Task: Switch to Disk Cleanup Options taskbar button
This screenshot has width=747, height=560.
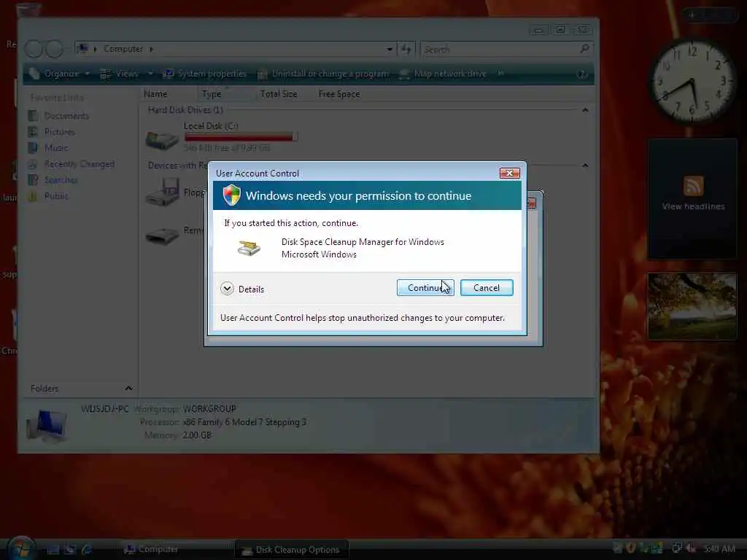Action: point(292,550)
